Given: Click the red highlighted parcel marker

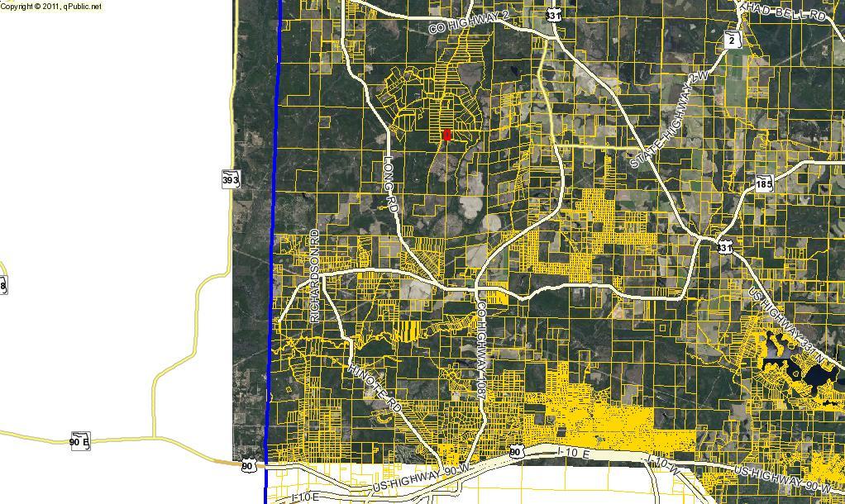Looking at the screenshot, I should [446, 135].
